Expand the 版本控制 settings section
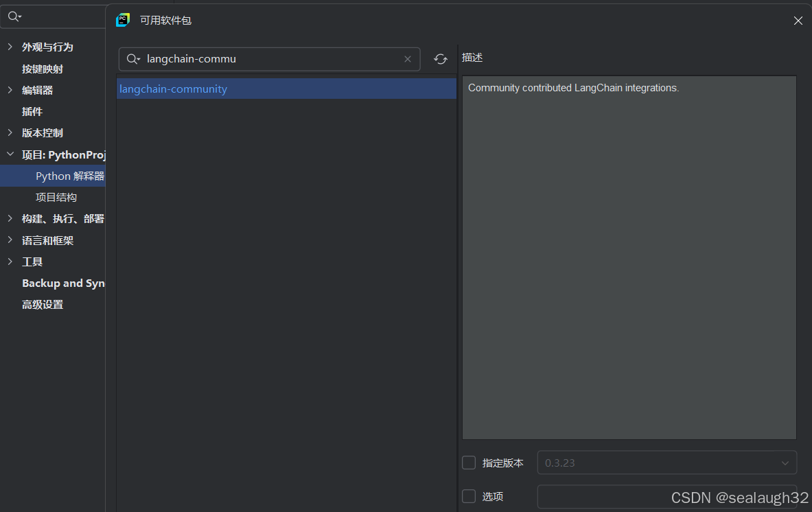This screenshot has width=812, height=512. coord(10,132)
